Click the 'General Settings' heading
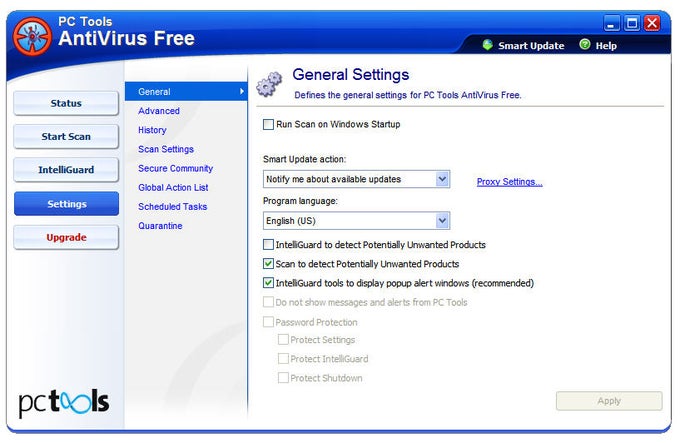 [x=350, y=75]
